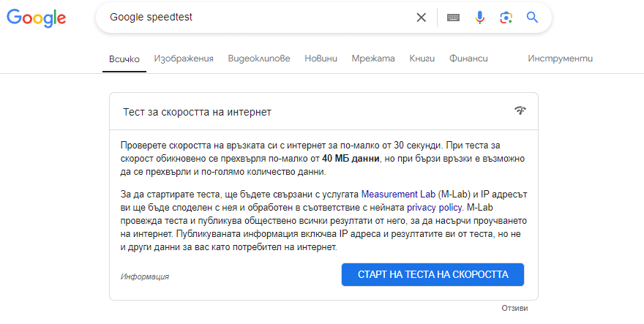Open the Мрежата tab
644x324 pixels.
pyautogui.click(x=373, y=59)
